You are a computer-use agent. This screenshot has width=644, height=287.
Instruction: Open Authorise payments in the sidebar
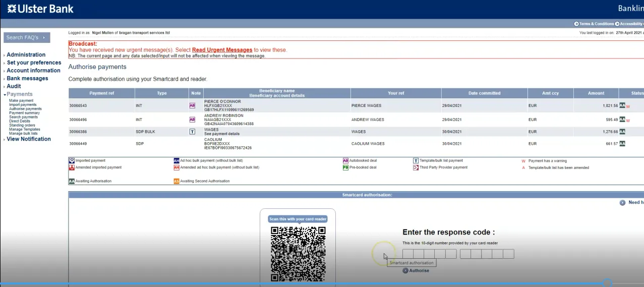coord(25,109)
